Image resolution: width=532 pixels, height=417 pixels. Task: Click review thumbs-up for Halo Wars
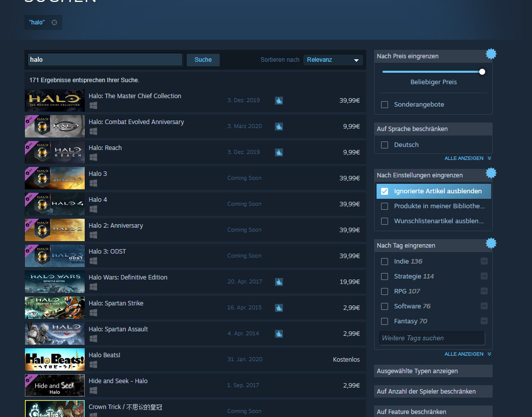coord(279,282)
